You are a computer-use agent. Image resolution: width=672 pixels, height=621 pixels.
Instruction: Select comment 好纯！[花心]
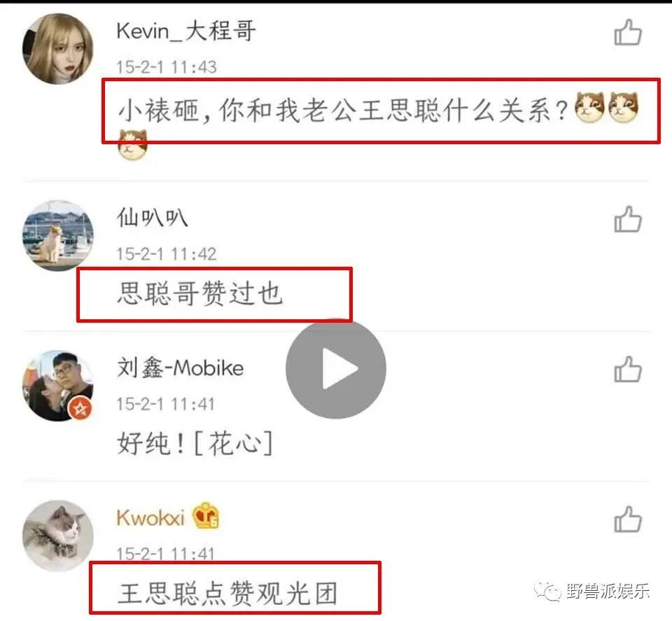[x=195, y=443]
